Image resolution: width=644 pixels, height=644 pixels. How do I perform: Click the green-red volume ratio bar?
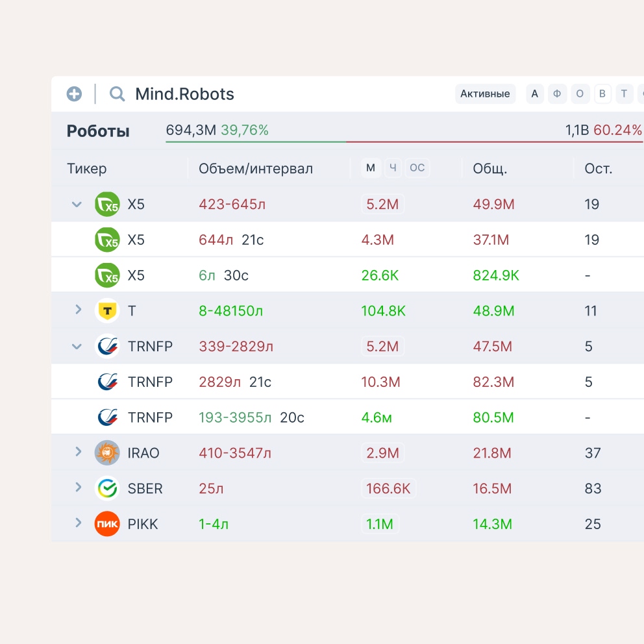(404, 142)
